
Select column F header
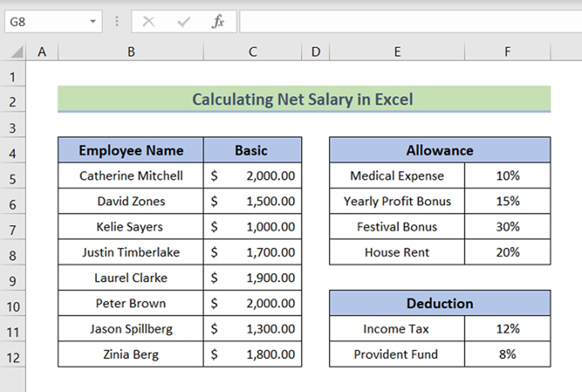(507, 51)
